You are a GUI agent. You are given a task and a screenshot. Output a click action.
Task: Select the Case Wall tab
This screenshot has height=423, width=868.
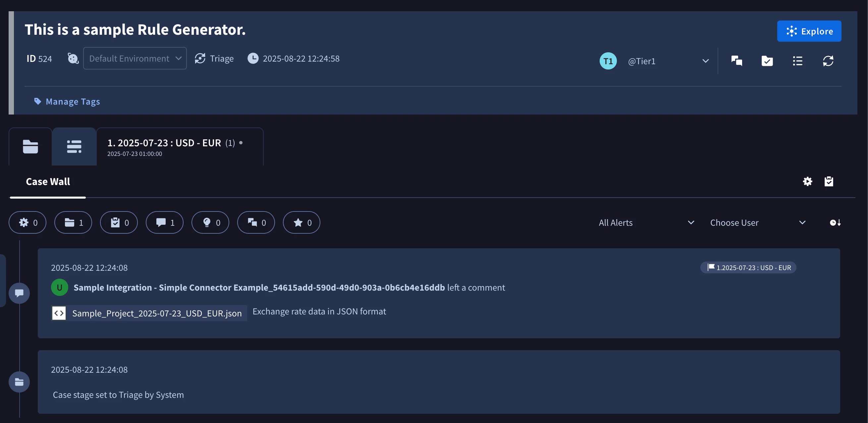pyautogui.click(x=48, y=181)
